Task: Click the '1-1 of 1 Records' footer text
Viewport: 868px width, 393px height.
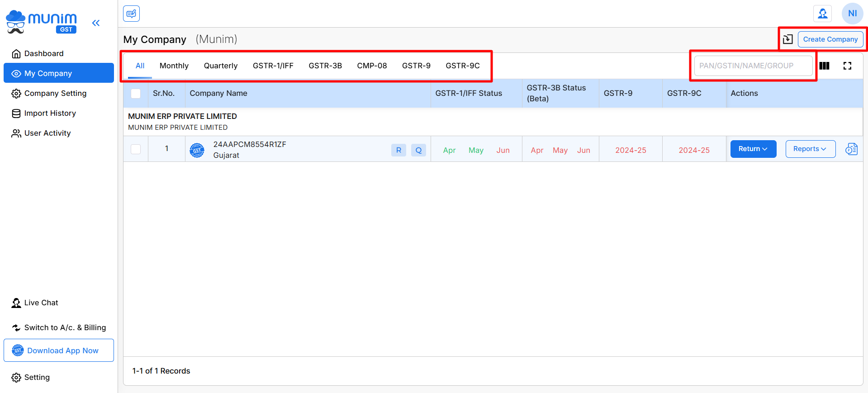Action: (x=161, y=371)
